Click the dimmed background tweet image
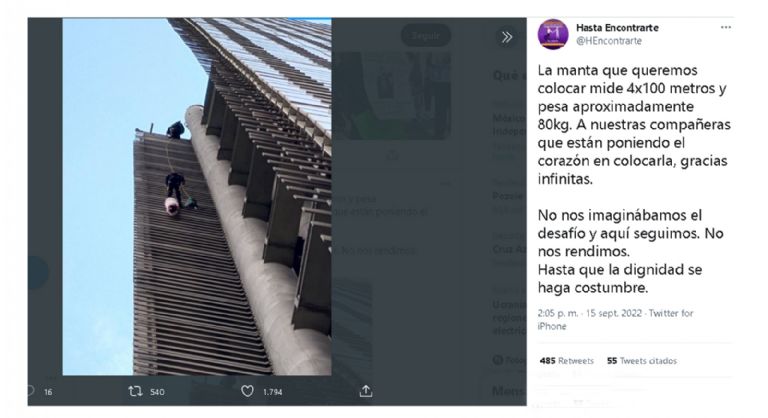This screenshot has width=768, height=418. click(x=392, y=96)
